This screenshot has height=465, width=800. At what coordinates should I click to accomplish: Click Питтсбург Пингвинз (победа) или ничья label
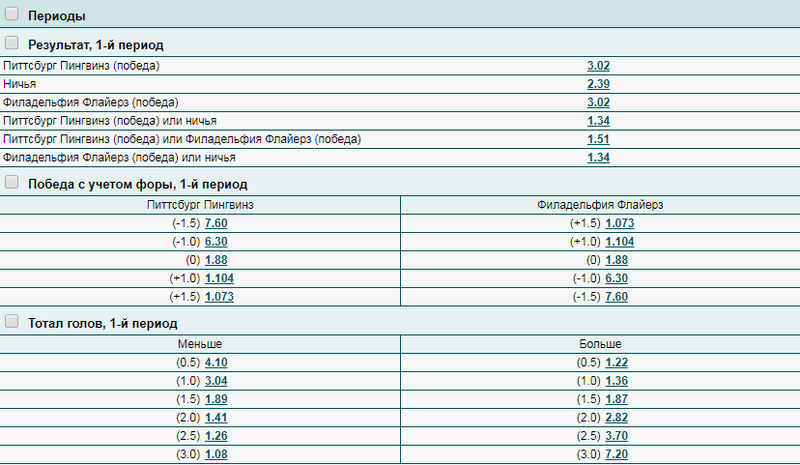point(110,121)
